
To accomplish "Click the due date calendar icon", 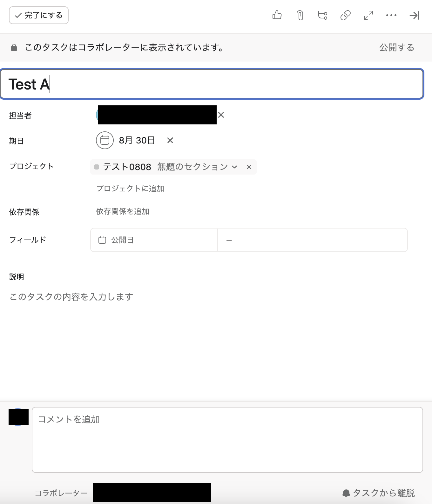I will pos(105,140).
